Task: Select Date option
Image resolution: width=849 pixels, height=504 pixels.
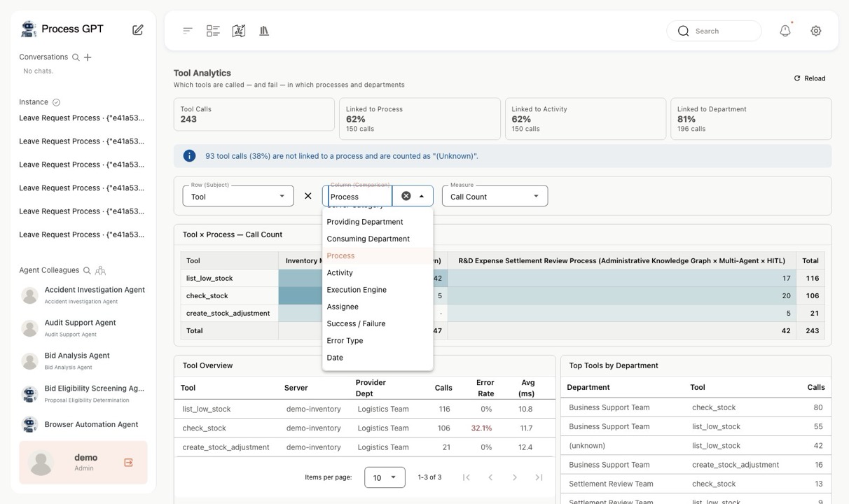Action: pos(378,358)
